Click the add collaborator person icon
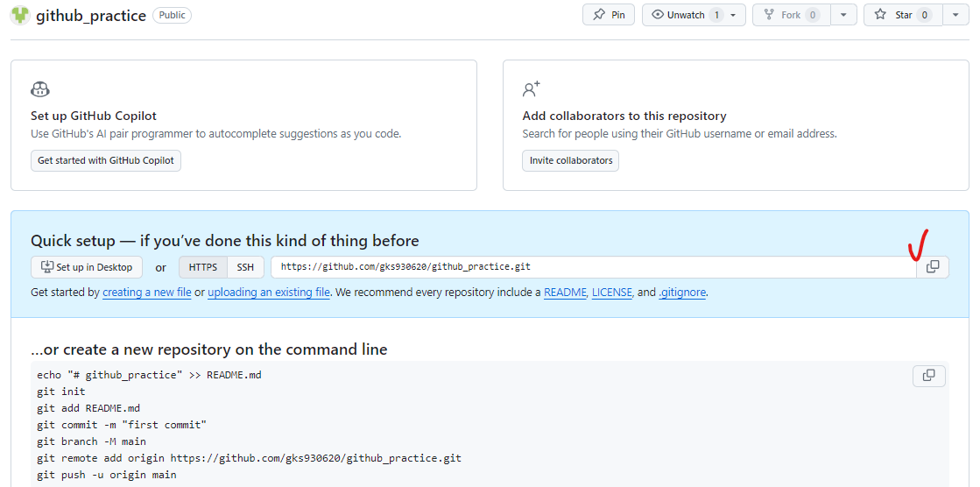Image resolution: width=980 pixels, height=487 pixels. tap(532, 89)
